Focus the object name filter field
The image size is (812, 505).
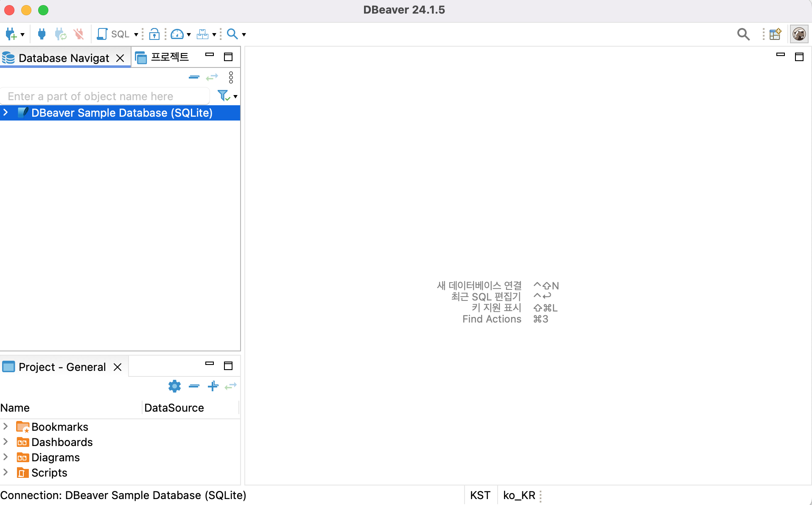coord(105,96)
